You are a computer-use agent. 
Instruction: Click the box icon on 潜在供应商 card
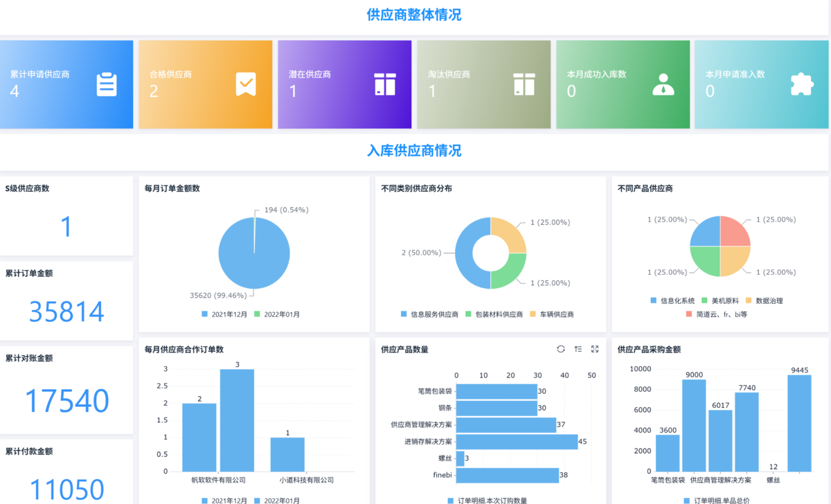[385, 84]
